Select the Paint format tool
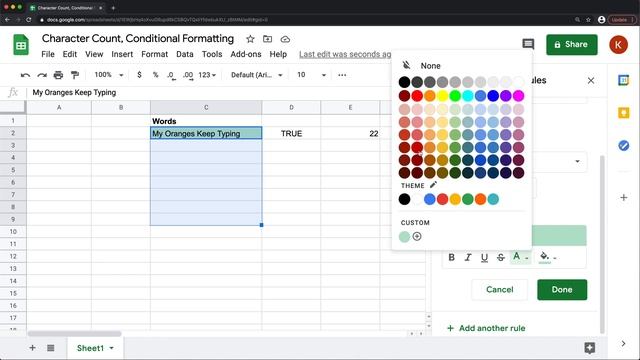Image resolution: width=640 pixels, height=360 pixels. [x=75, y=75]
